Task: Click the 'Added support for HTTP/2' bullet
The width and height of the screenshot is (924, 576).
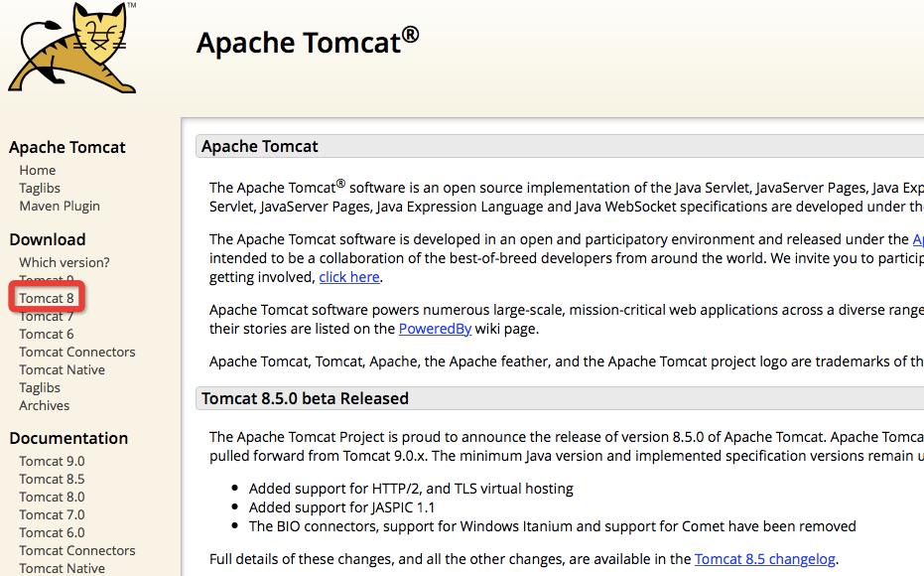Action: [411, 489]
